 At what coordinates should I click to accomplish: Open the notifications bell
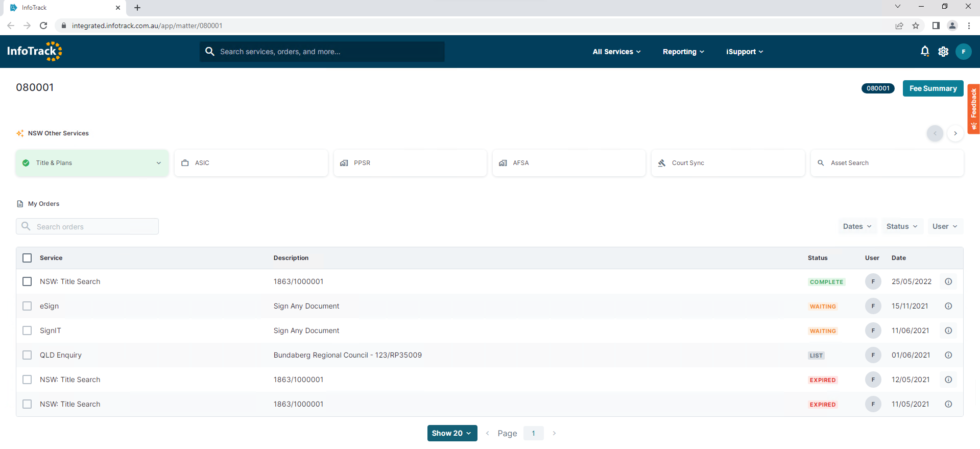[x=925, y=51]
